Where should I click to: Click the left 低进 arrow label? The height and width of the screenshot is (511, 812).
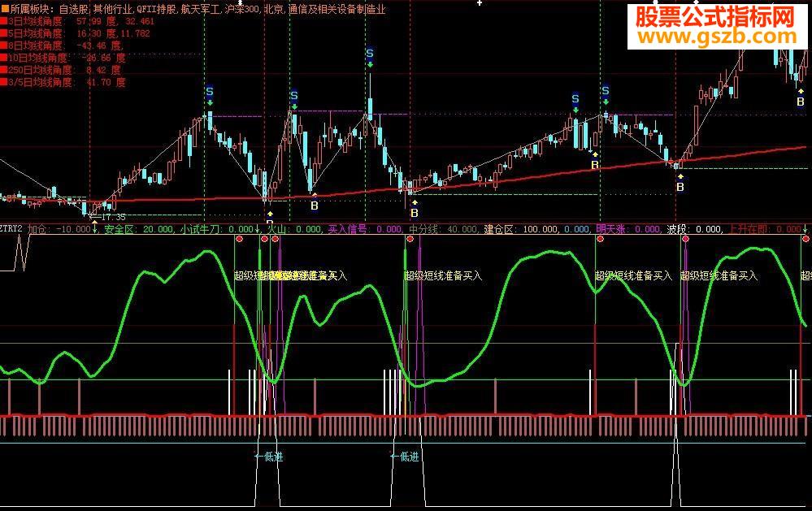269,457
